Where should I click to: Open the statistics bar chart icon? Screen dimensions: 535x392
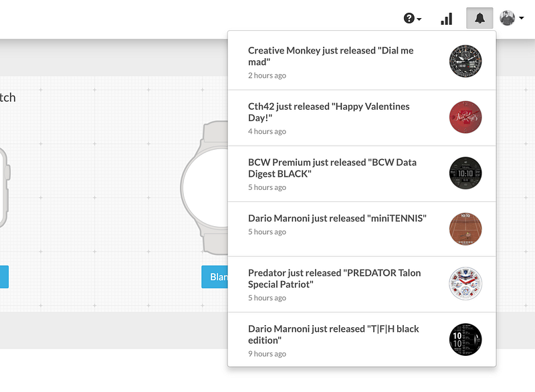(x=446, y=19)
